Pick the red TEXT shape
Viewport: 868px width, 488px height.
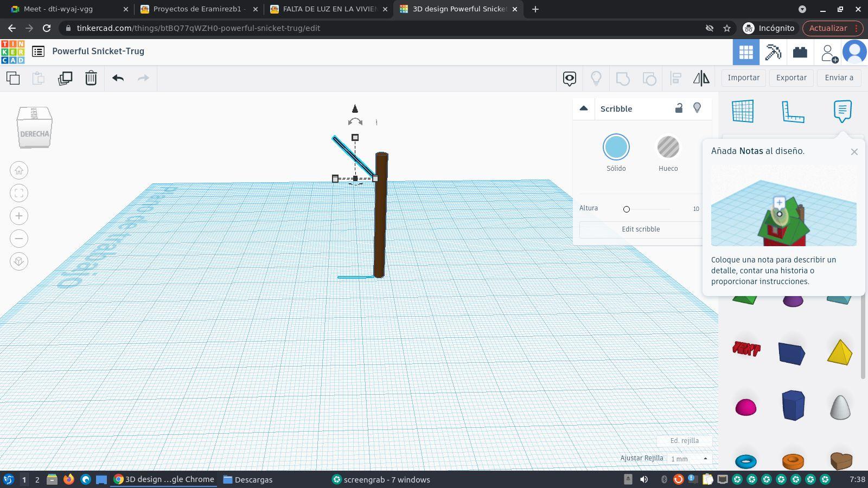coord(746,349)
